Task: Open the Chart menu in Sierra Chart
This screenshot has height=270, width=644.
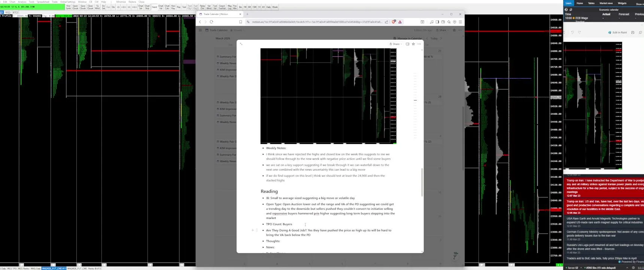Action: click(x=12, y=1)
